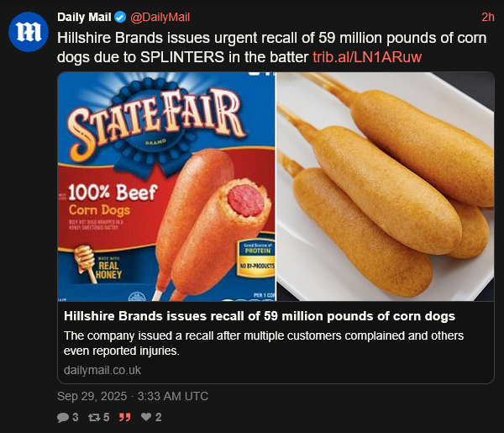
Task: Click the dailymail.co.uk domain text
Action: (102, 370)
